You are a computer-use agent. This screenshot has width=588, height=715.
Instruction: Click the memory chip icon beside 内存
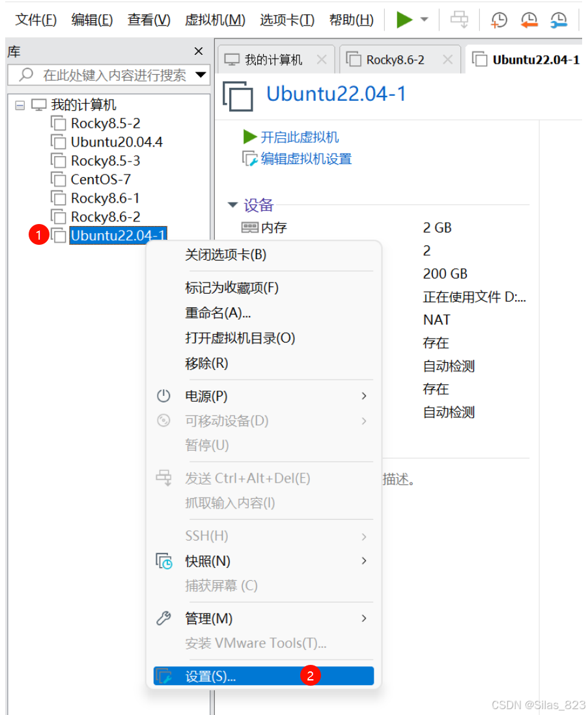click(250, 227)
